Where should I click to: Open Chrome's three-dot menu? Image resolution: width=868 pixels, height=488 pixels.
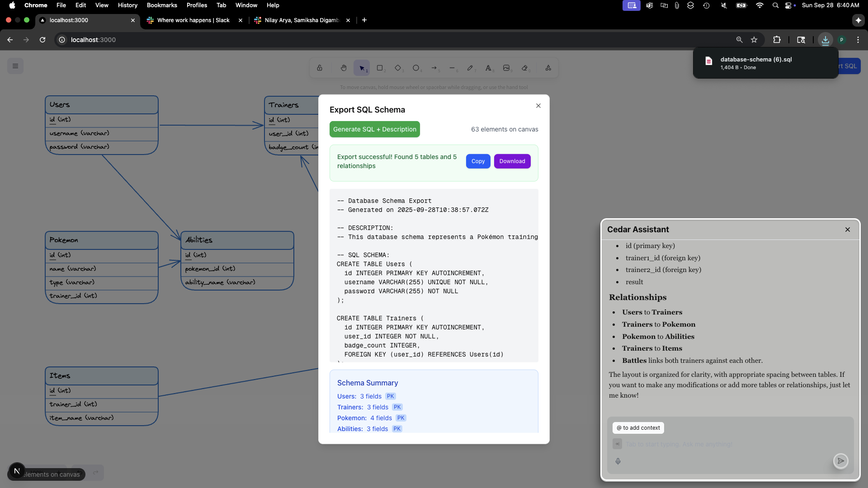[858, 40]
